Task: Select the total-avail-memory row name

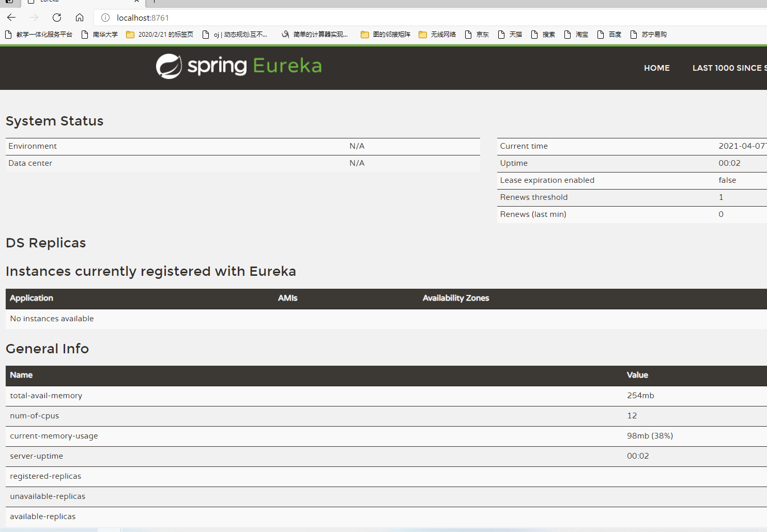Action: pyautogui.click(x=46, y=396)
